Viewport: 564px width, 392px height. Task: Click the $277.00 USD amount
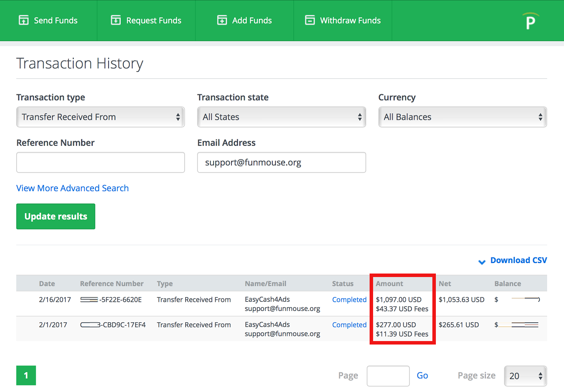(396, 325)
